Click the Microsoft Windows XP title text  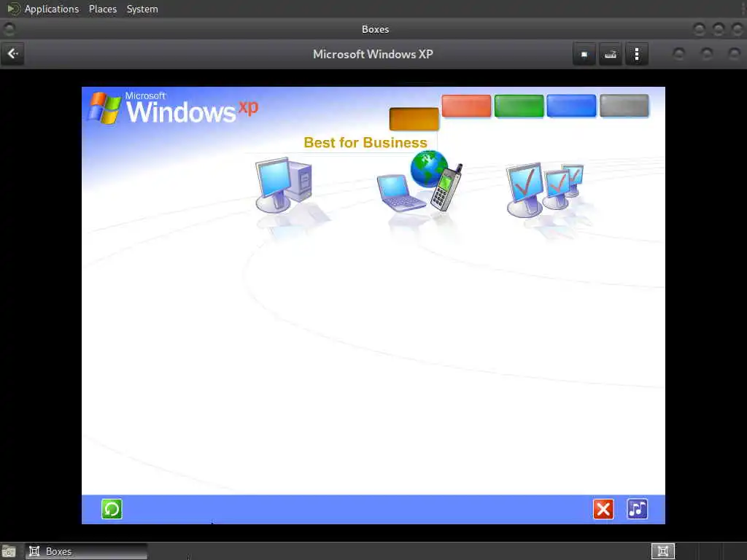point(373,54)
